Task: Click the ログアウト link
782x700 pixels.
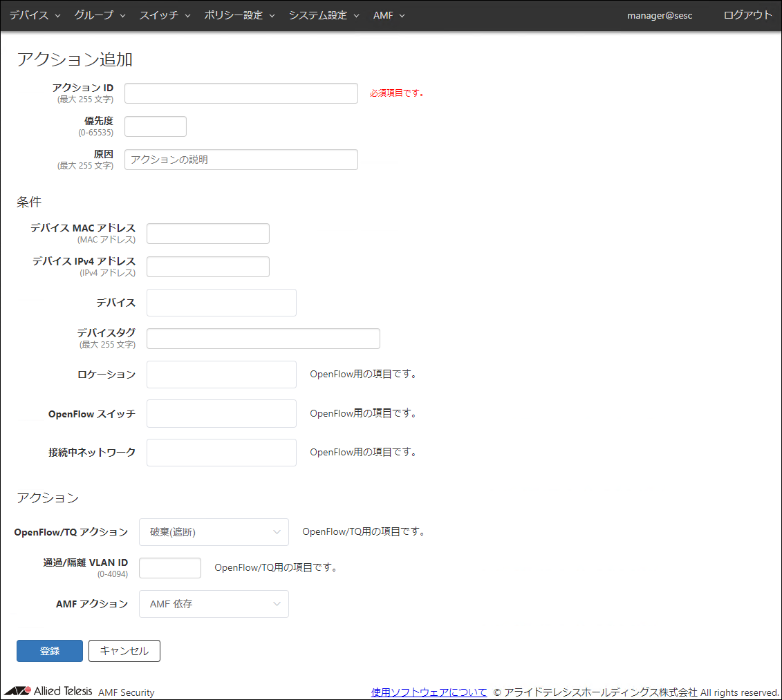Action: (x=747, y=15)
